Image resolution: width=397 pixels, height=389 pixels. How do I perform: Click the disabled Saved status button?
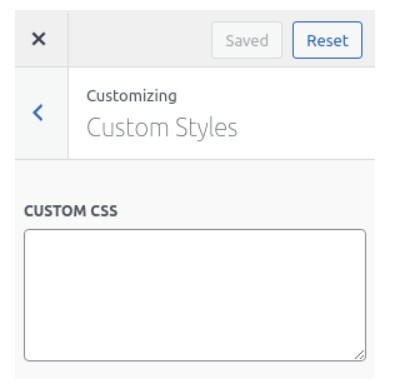coord(247,40)
